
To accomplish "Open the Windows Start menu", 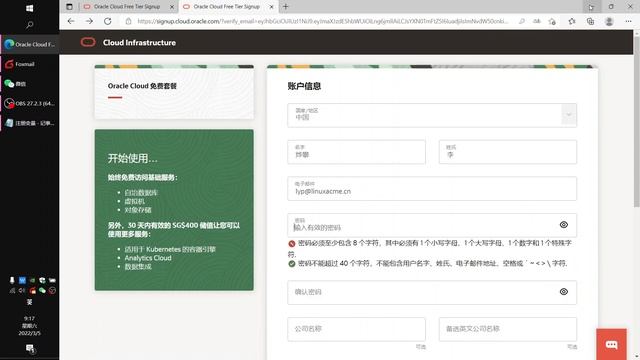I will [29, 8].
